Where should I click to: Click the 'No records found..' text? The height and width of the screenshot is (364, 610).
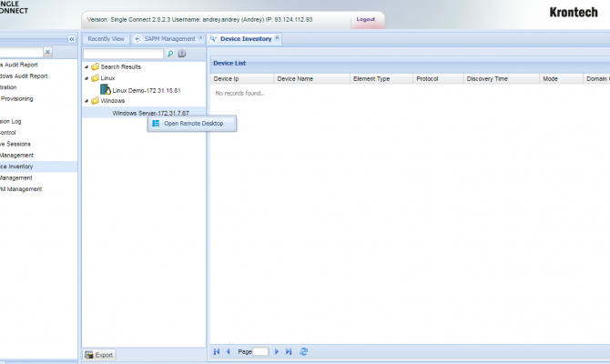pos(239,94)
